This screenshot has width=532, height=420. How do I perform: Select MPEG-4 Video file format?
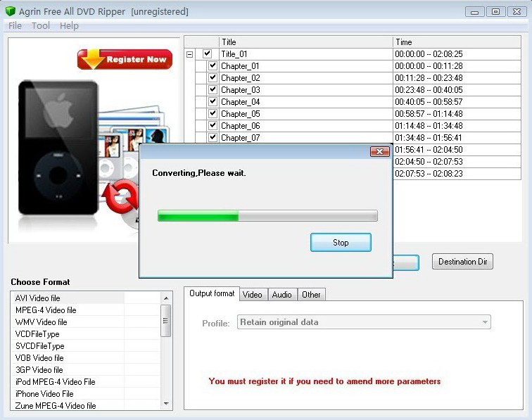(85, 310)
